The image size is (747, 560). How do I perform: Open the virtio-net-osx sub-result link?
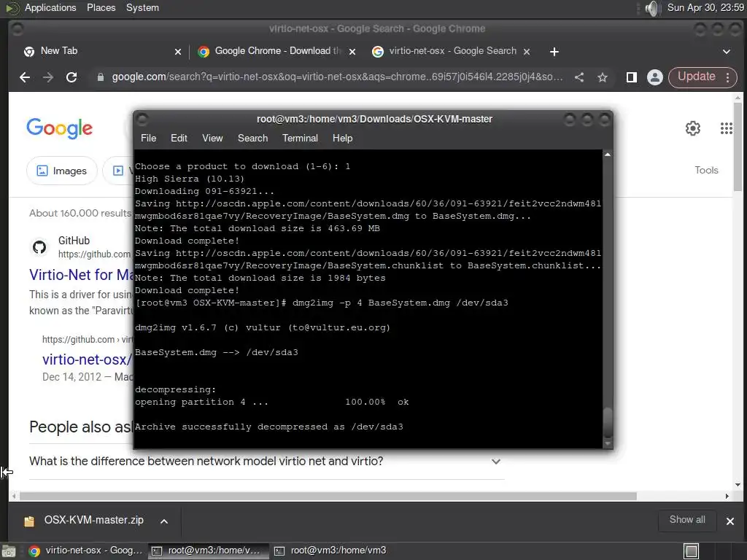tap(87, 359)
